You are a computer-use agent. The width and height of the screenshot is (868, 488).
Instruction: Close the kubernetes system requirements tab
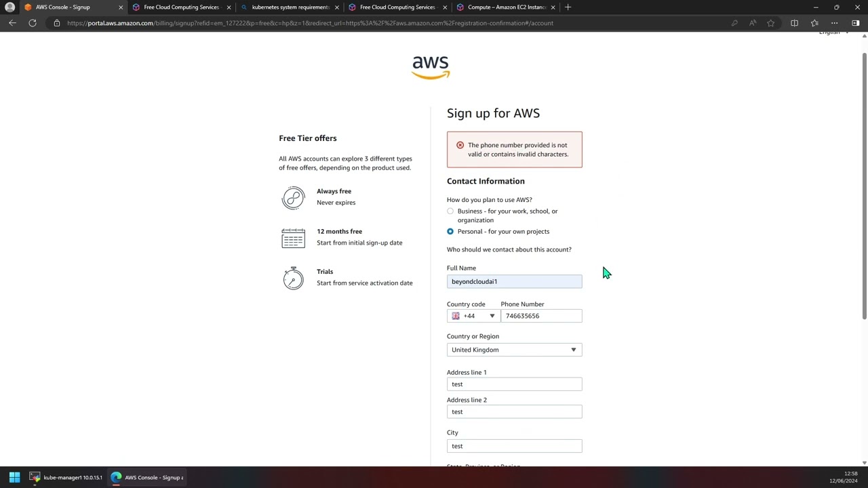337,7
